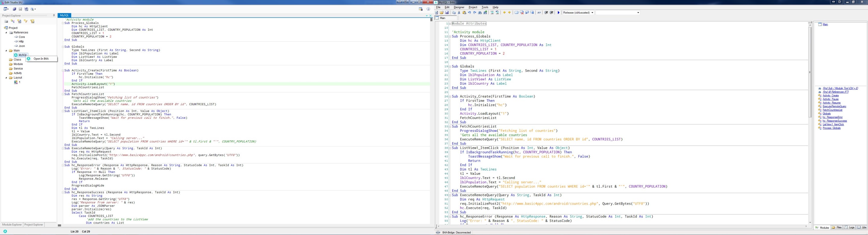Expand the Module Attributes region
The height and width of the screenshot is (235, 868).
[x=450, y=24]
